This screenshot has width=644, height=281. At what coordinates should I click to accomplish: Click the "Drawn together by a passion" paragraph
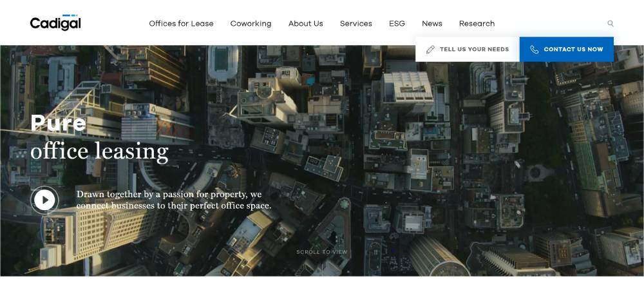coord(173,200)
